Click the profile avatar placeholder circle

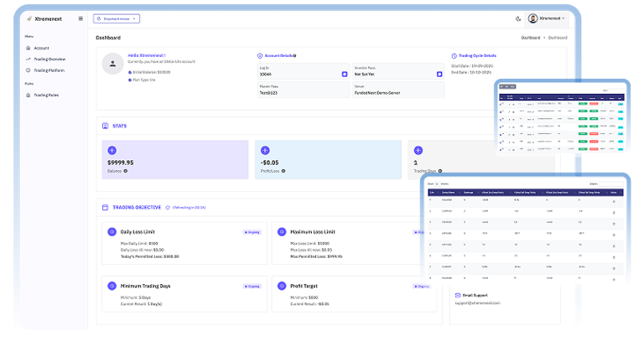click(112, 64)
